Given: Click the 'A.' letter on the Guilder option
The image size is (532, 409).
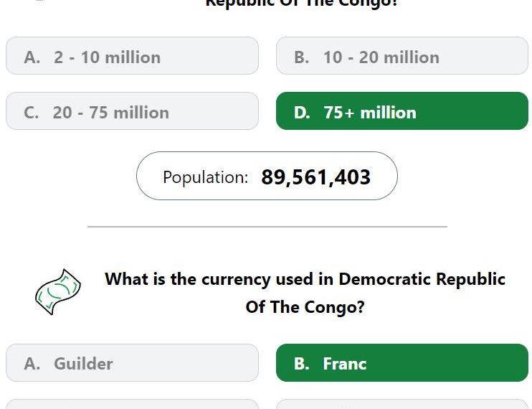Looking at the screenshot, I should pos(32,364).
